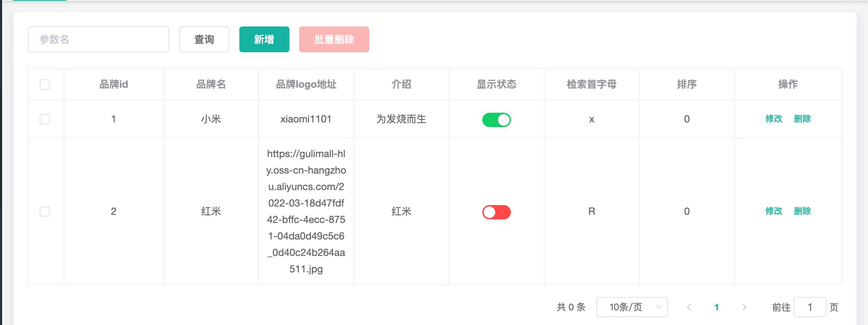
Task: Click the next page arrow
Action: 744,307
